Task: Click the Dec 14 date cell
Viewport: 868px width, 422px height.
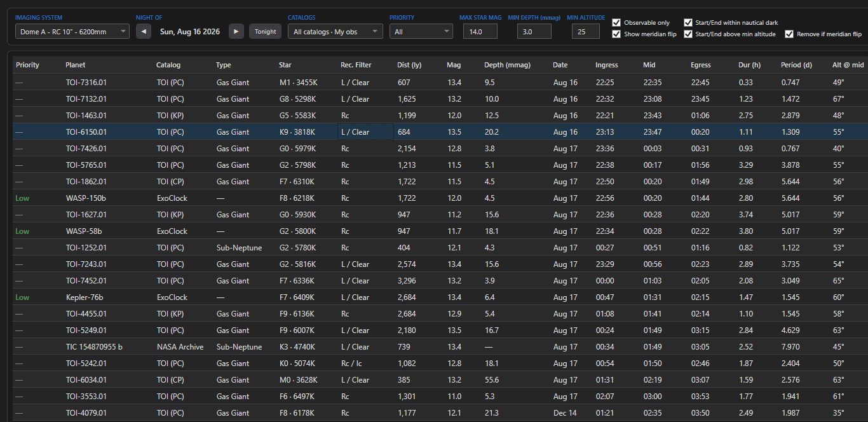Action: [x=565, y=413]
